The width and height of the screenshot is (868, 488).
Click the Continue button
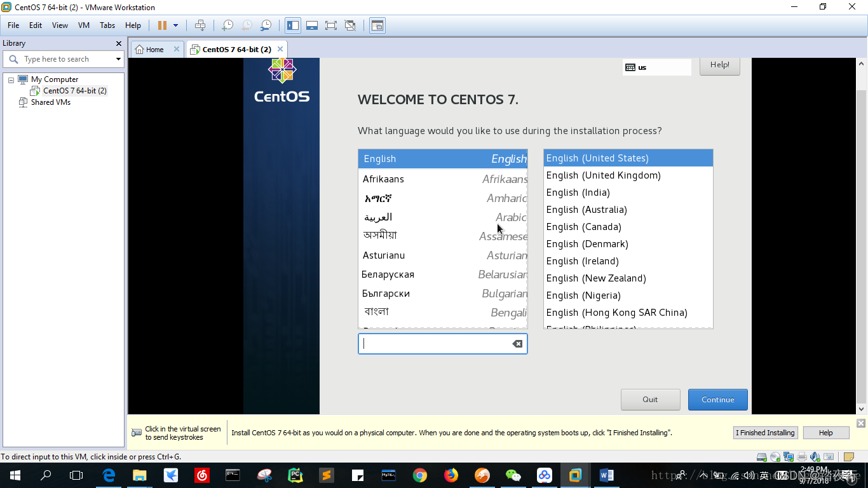point(718,400)
